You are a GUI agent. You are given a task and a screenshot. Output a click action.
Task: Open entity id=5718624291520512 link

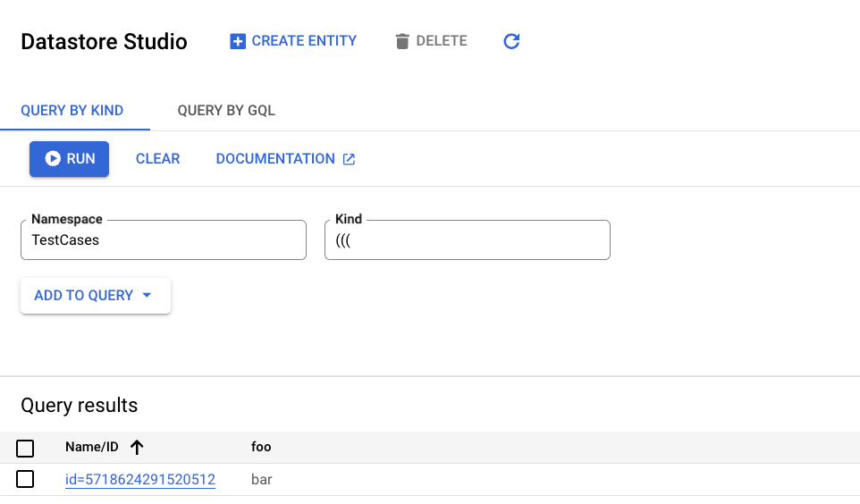click(140, 480)
